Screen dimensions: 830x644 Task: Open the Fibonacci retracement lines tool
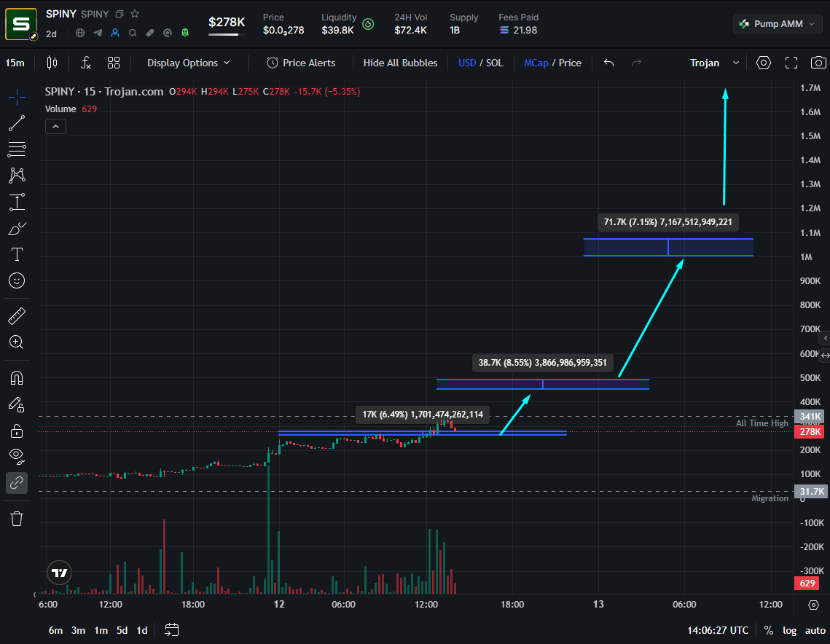[x=17, y=149]
